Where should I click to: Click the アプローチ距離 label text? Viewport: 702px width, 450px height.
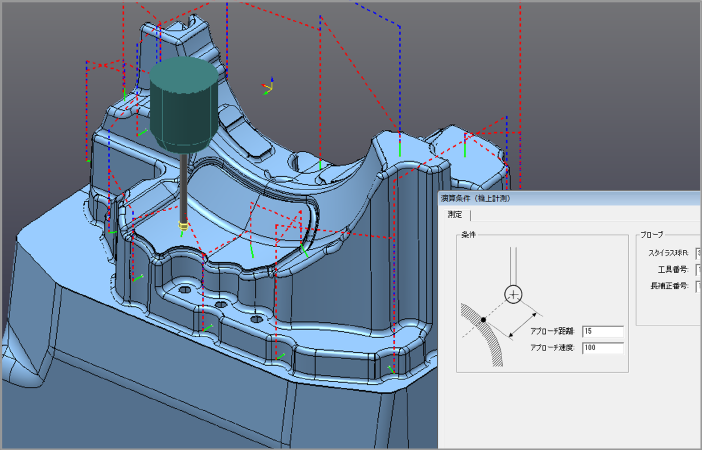552,332
